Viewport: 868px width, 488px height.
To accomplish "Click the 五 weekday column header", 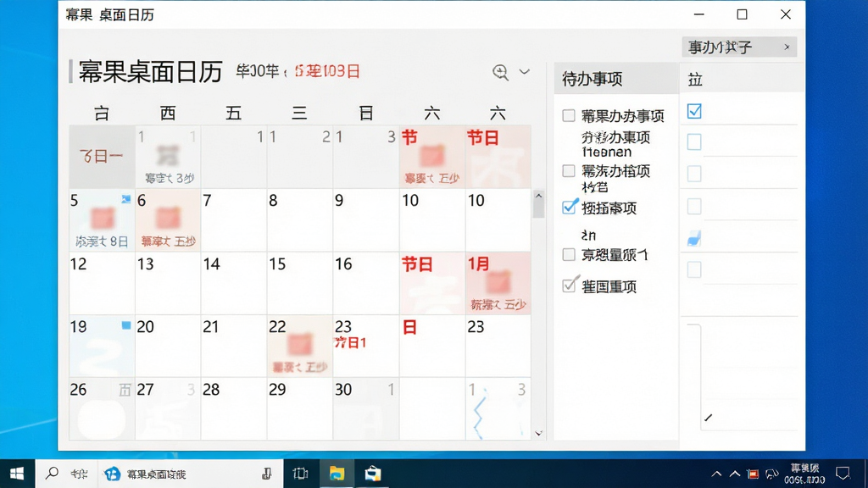I will click(234, 113).
